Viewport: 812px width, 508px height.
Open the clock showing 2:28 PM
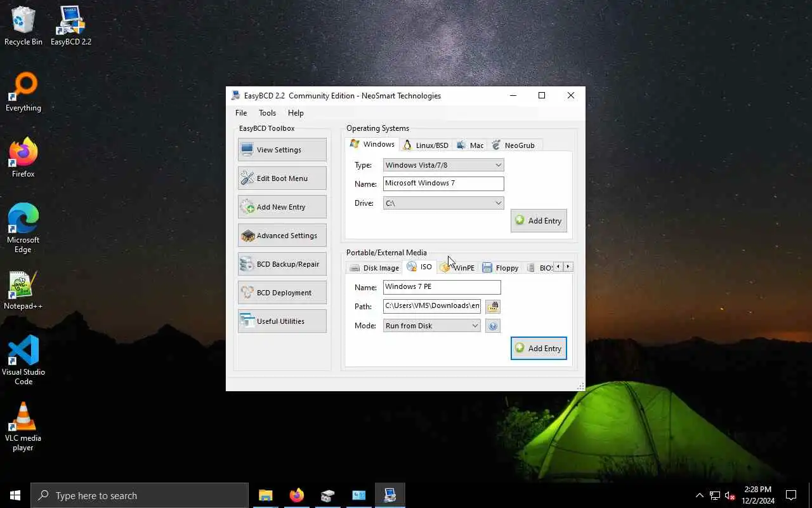pyautogui.click(x=757, y=495)
